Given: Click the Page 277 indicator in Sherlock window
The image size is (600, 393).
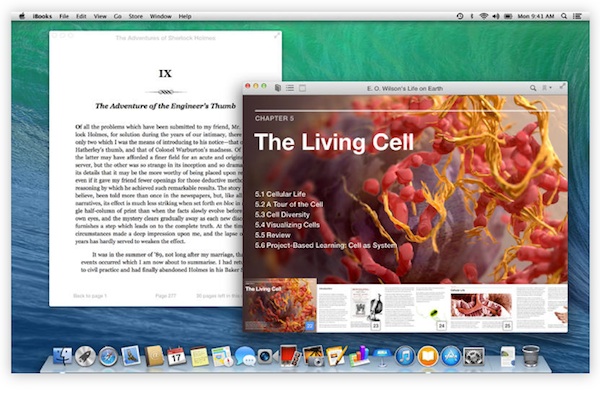Looking at the screenshot, I should [x=165, y=296].
